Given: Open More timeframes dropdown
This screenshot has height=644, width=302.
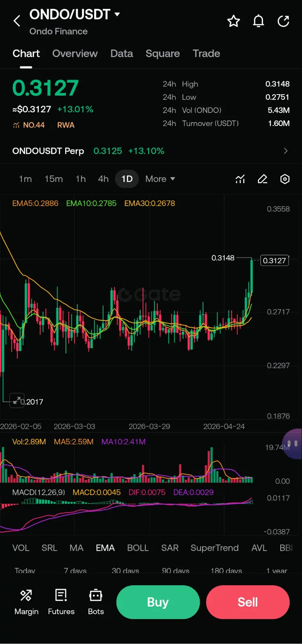Looking at the screenshot, I should pos(160,179).
